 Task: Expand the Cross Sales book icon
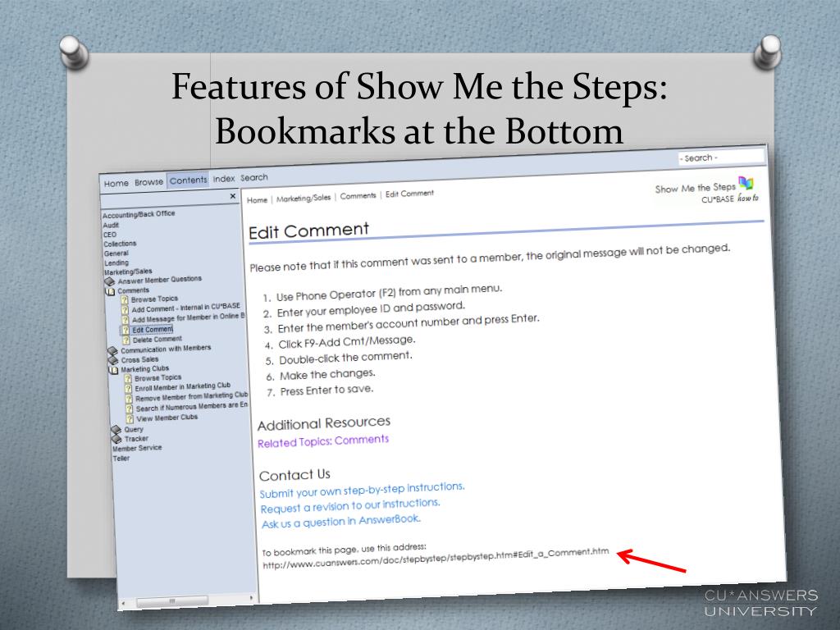point(113,361)
